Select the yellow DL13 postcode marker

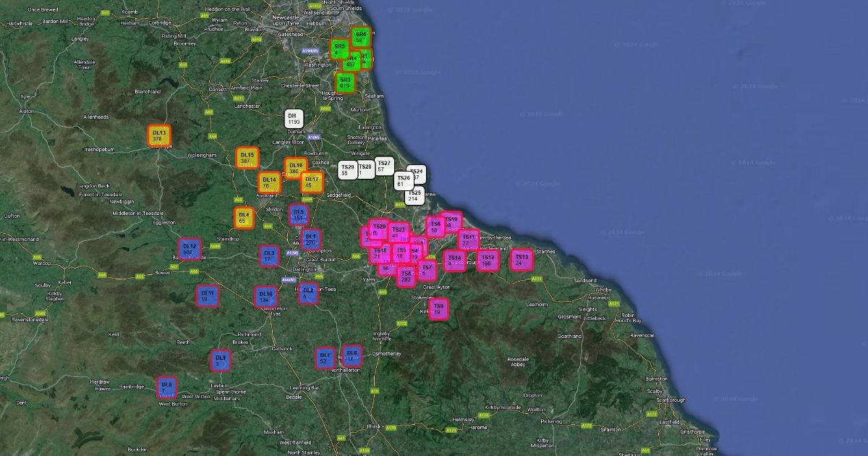tap(159, 136)
